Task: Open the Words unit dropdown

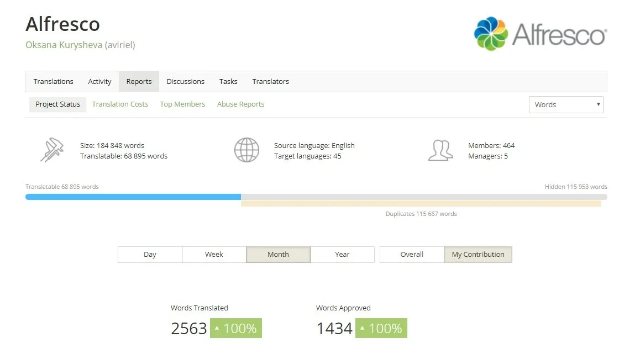Action: coord(566,104)
